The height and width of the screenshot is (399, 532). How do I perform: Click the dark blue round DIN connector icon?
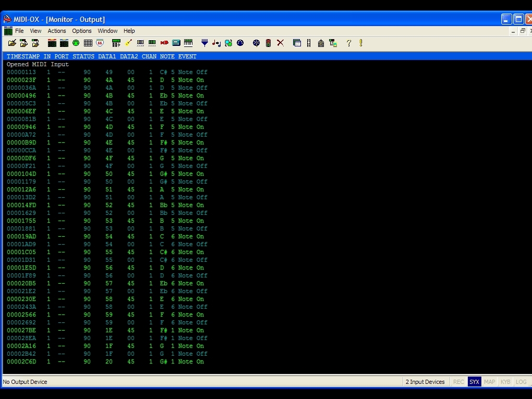coord(240,43)
